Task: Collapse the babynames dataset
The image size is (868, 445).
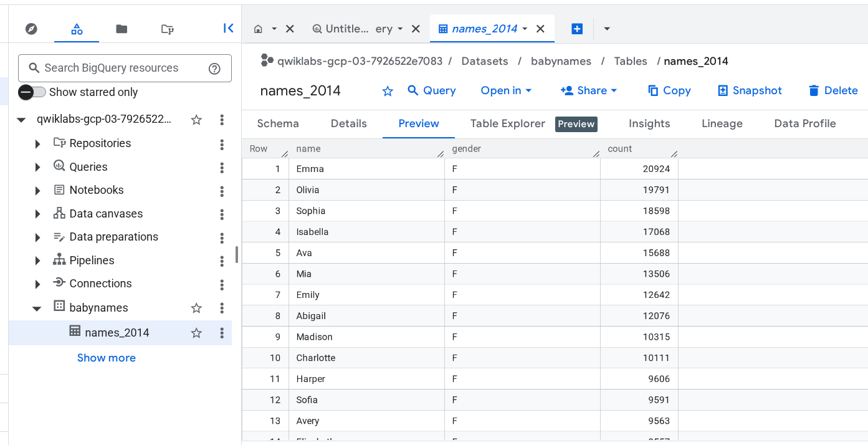Action: click(x=36, y=307)
